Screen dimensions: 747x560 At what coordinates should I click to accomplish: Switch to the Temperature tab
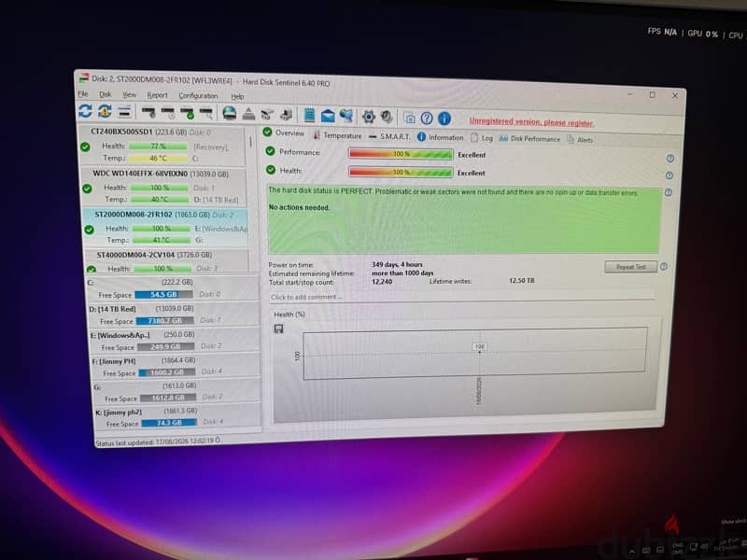(337, 135)
